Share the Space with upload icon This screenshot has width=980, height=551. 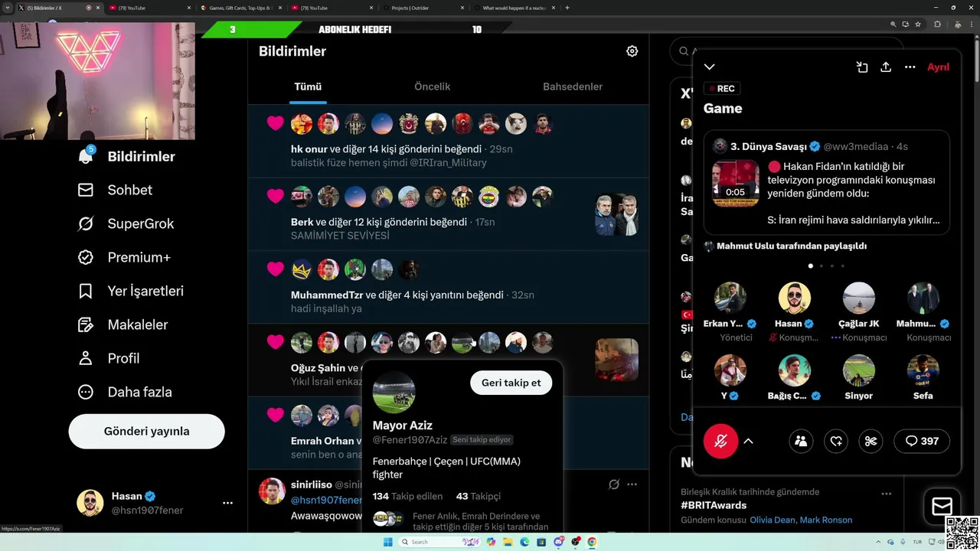(x=886, y=67)
